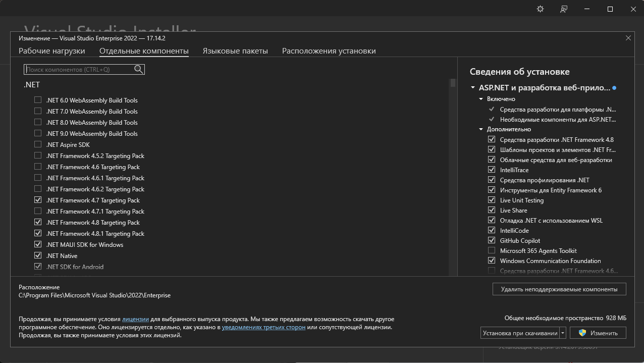The height and width of the screenshot is (363, 644).
Task: Collapse the ASP.NET workload section
Action: pos(473,88)
